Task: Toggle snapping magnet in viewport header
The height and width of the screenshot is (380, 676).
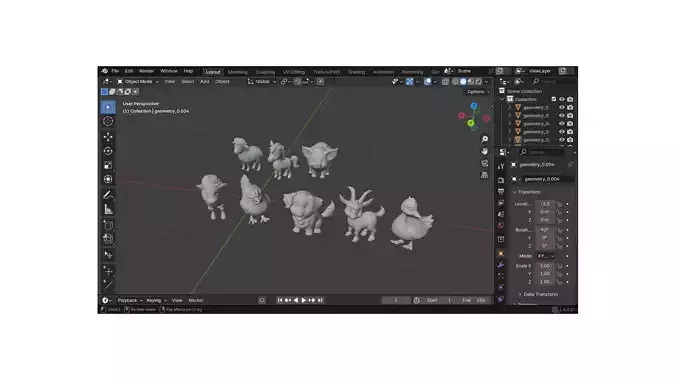Action: point(297,82)
